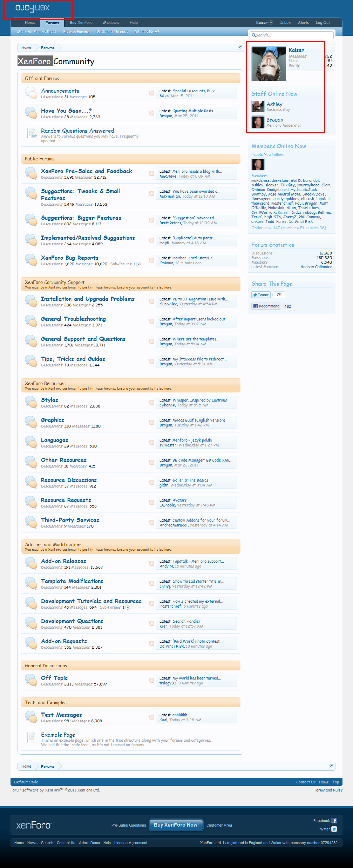Click the Tweet button
Image resolution: width=353 pixels, height=868 pixels.
pos(261,295)
